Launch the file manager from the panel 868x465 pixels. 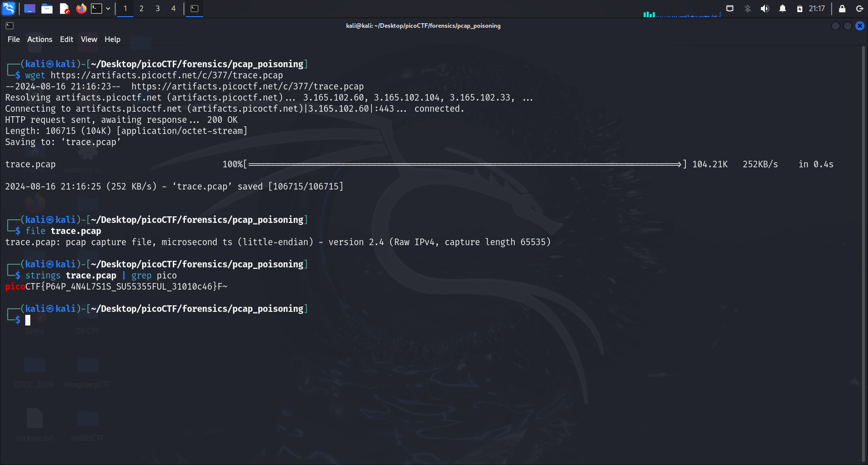pos(47,9)
